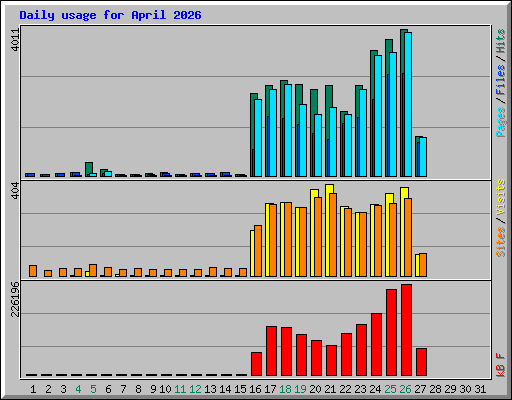
Task: Click the red KB bar for day 21
Action: pyautogui.click(x=331, y=361)
